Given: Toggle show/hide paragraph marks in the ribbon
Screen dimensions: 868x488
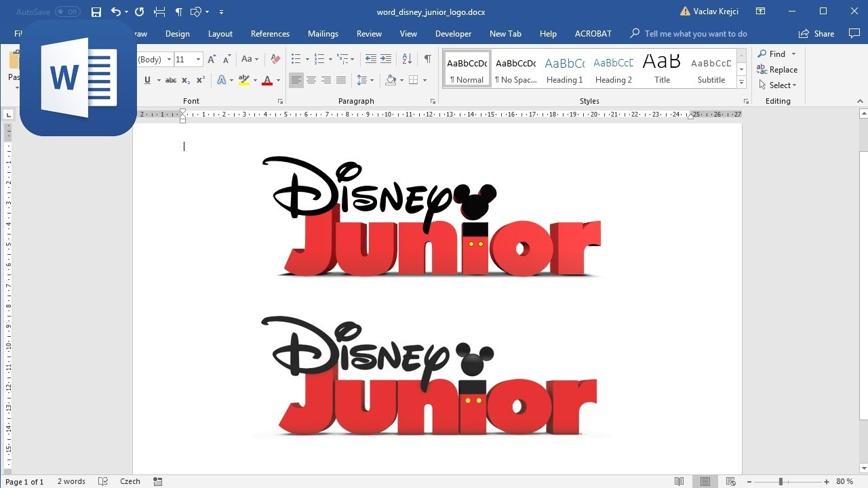Looking at the screenshot, I should click(428, 60).
